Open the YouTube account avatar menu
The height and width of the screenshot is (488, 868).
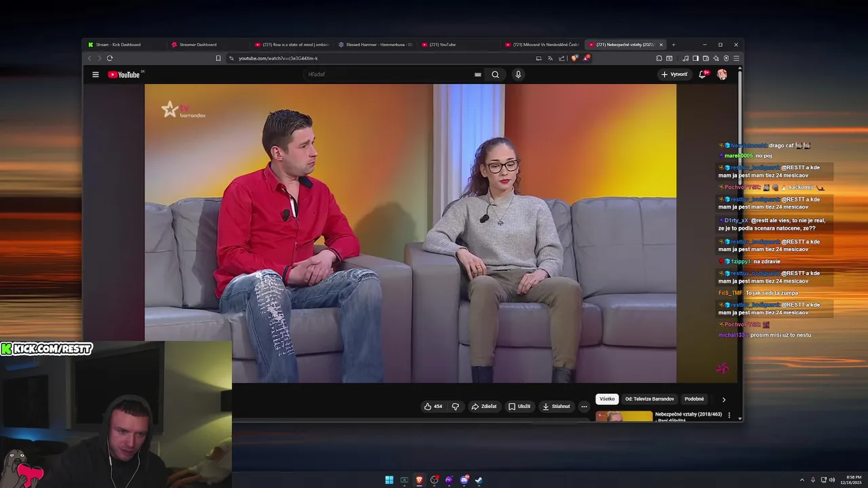point(722,75)
